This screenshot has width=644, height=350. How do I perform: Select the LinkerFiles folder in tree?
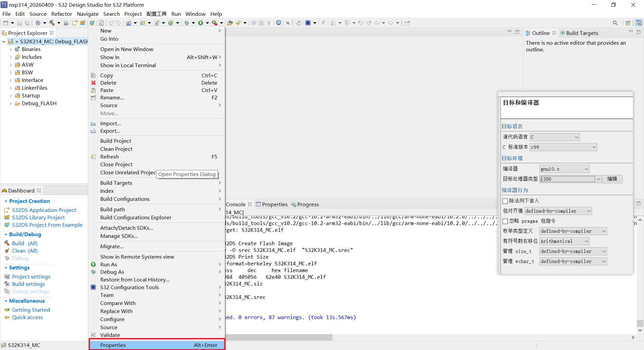[x=35, y=88]
